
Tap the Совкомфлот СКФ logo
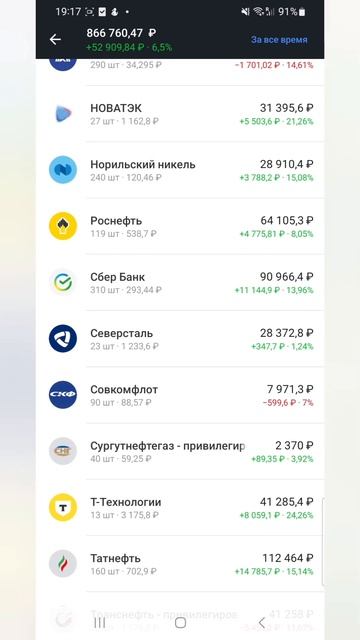63,395
